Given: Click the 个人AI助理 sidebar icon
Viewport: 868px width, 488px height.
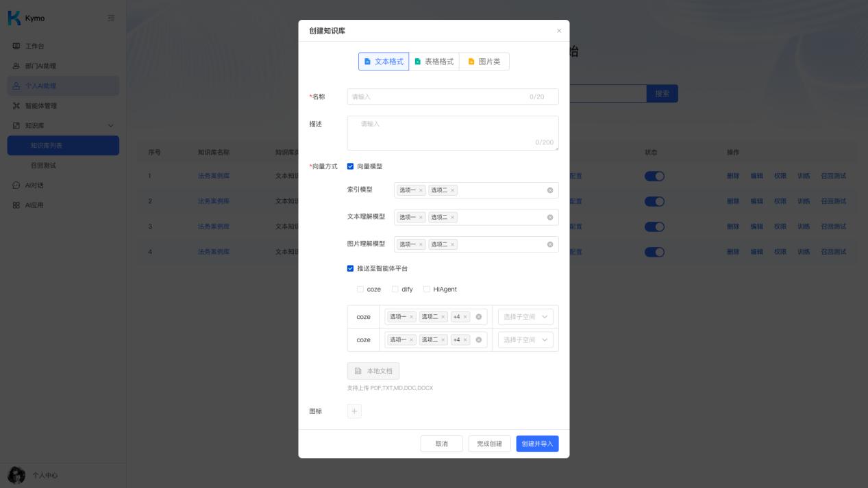Looking at the screenshot, I should pyautogui.click(x=16, y=86).
